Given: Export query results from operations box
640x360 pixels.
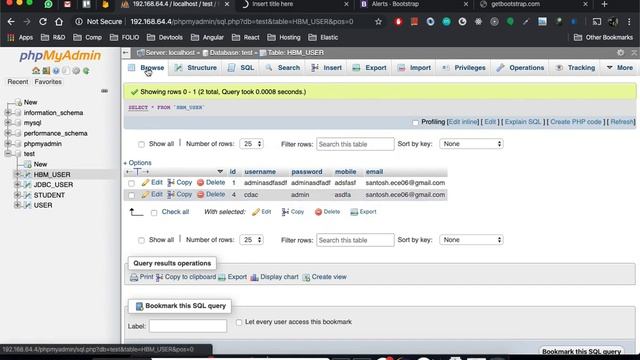Looking at the screenshot, I should coord(232,277).
